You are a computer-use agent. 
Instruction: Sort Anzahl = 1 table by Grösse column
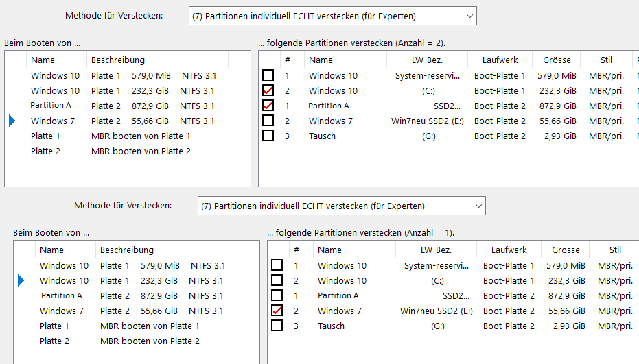coord(566,250)
